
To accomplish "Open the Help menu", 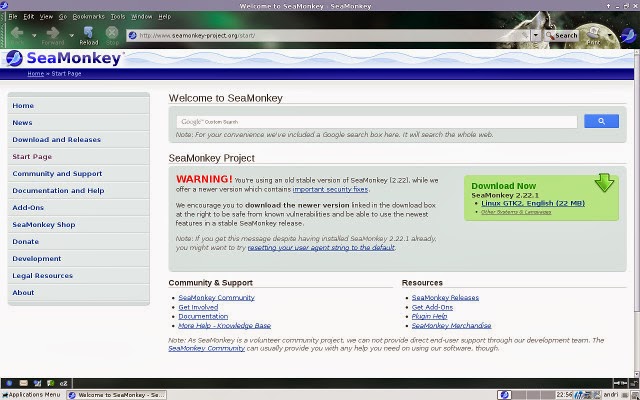I will click(x=164, y=17).
